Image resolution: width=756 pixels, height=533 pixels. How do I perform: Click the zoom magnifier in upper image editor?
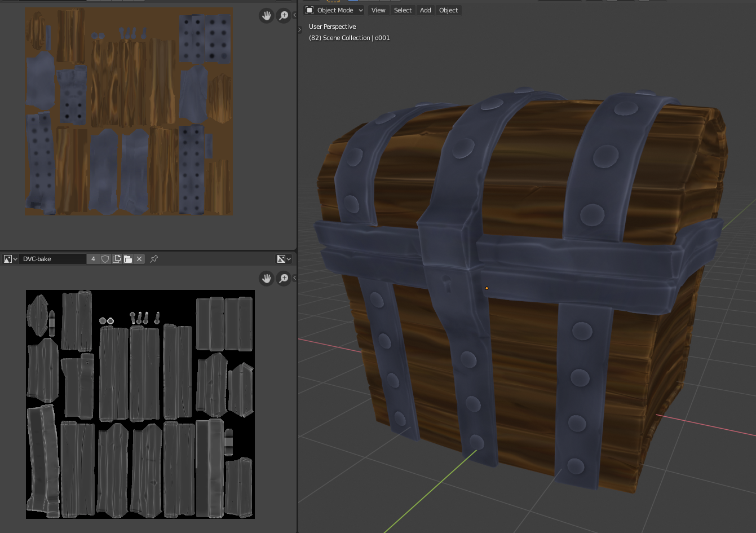tap(284, 16)
